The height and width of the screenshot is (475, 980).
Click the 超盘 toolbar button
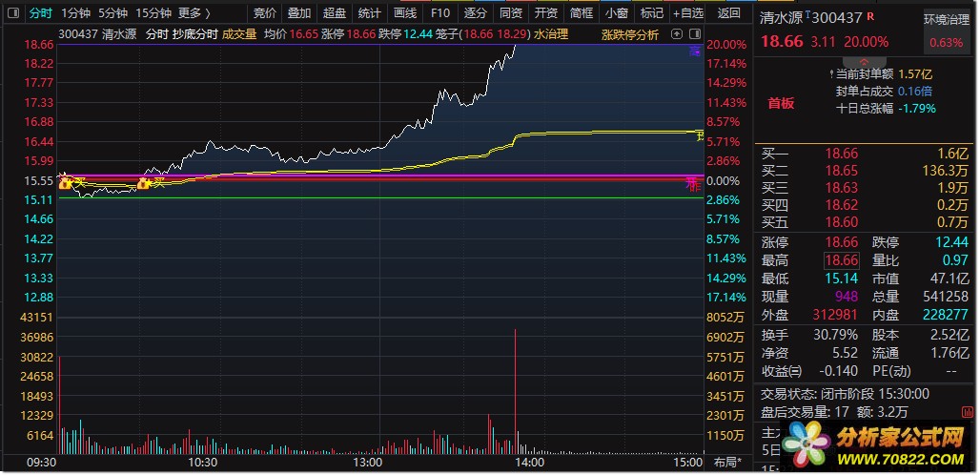tap(335, 12)
